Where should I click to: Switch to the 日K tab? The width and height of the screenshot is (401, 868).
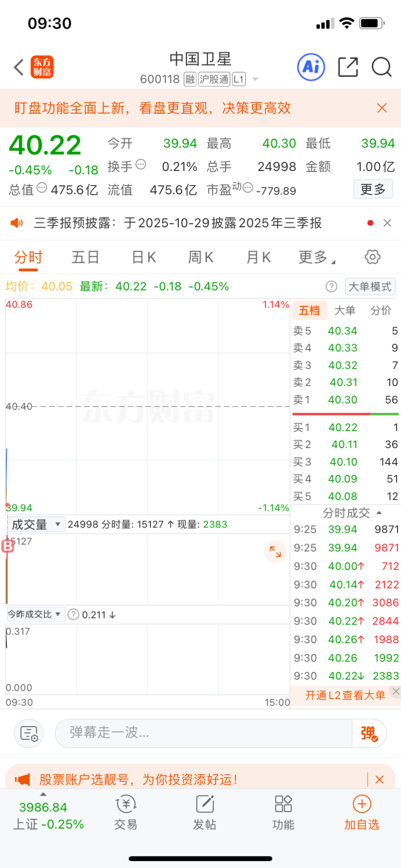144,257
